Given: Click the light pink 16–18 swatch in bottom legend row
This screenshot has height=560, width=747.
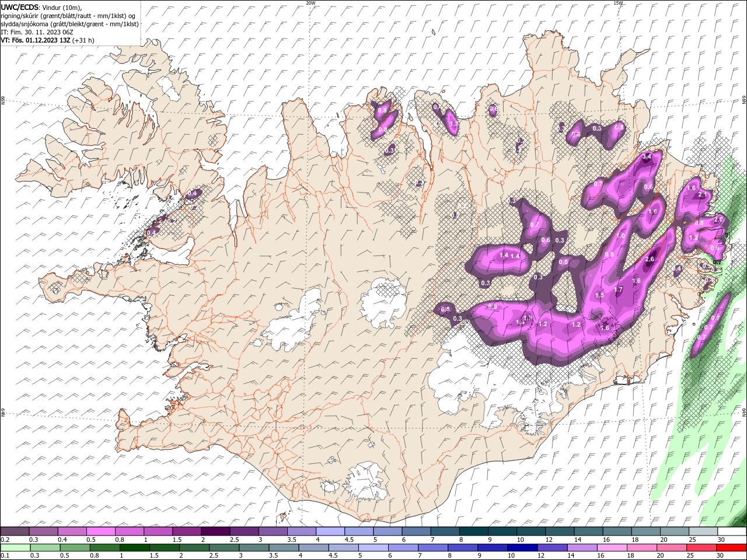Looking at the screenshot, I should pyautogui.click(x=611, y=548).
